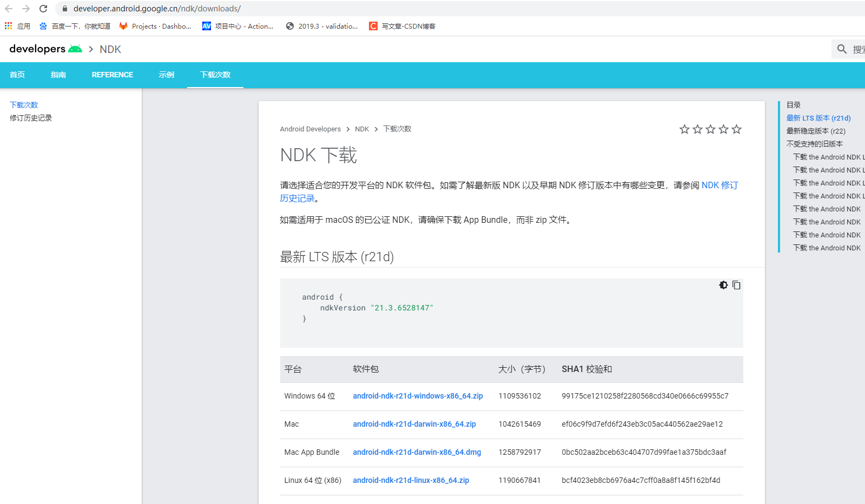Click the 软件包 column header
Viewport: 865px width, 504px height.
(366, 369)
